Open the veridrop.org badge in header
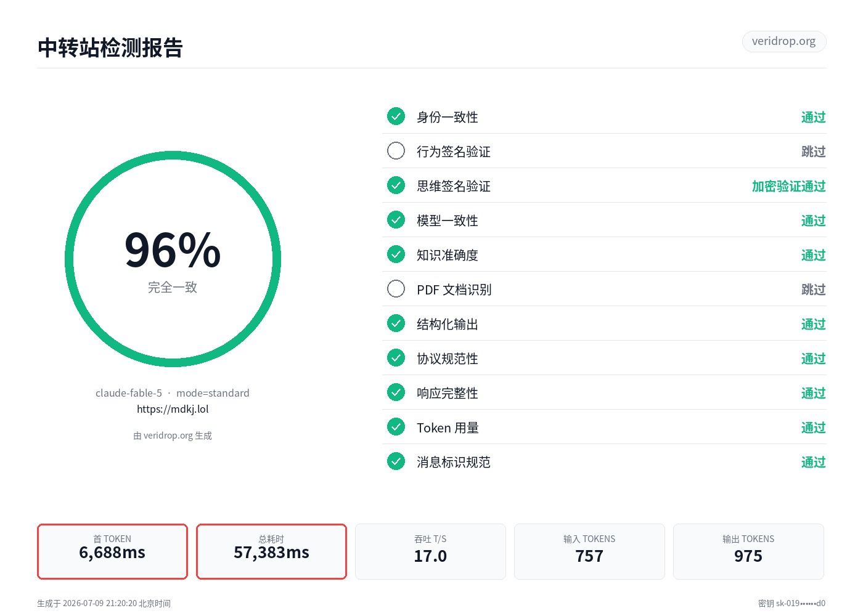Image resolution: width=863 pixels, height=616 pixels. click(783, 41)
